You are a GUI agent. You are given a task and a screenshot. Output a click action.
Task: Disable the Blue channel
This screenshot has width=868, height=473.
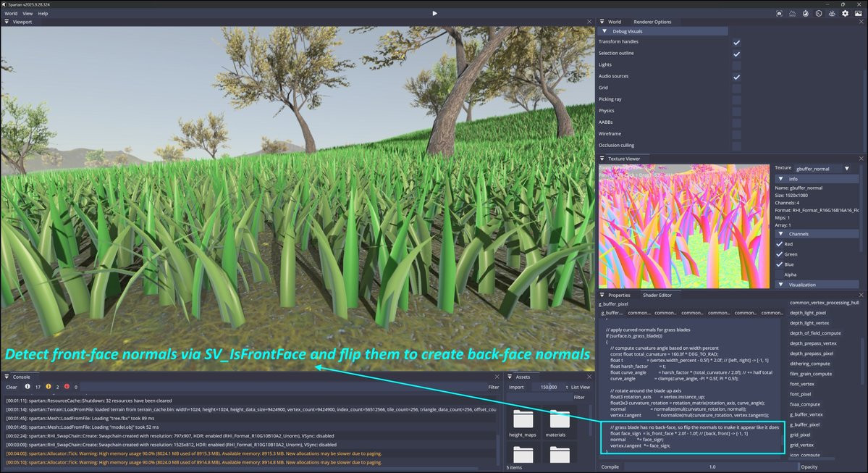click(x=779, y=264)
